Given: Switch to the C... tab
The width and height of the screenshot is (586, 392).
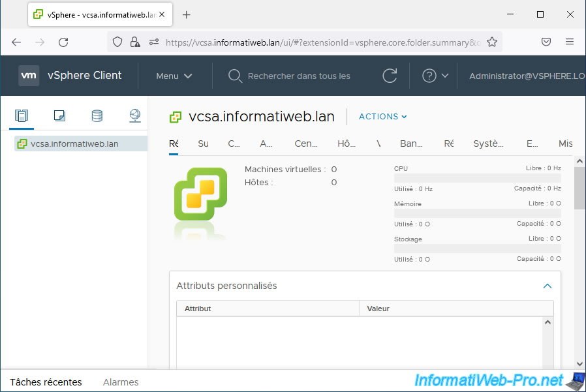Looking at the screenshot, I should click(234, 143).
